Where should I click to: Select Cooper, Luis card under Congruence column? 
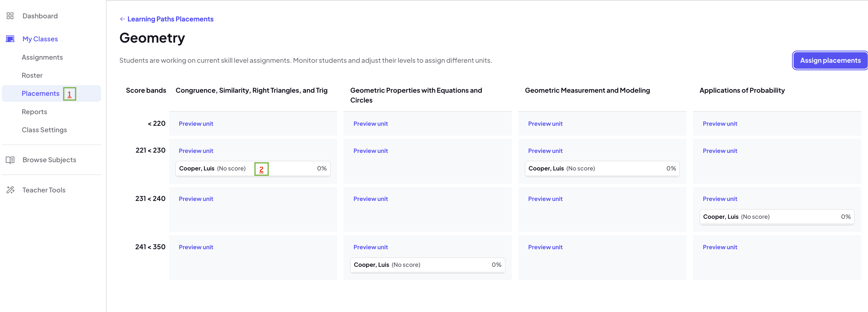(x=253, y=169)
